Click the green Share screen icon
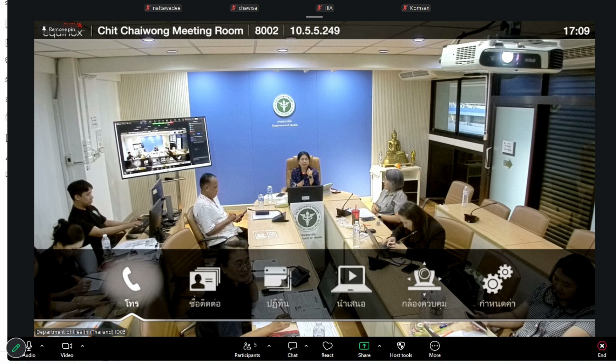616x364 pixels. click(x=364, y=346)
